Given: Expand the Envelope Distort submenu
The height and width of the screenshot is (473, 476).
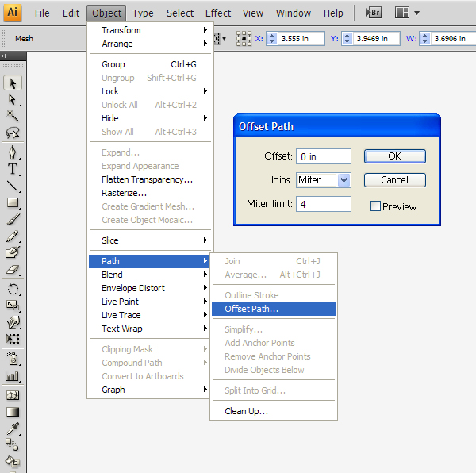Looking at the screenshot, I should click(x=150, y=288).
